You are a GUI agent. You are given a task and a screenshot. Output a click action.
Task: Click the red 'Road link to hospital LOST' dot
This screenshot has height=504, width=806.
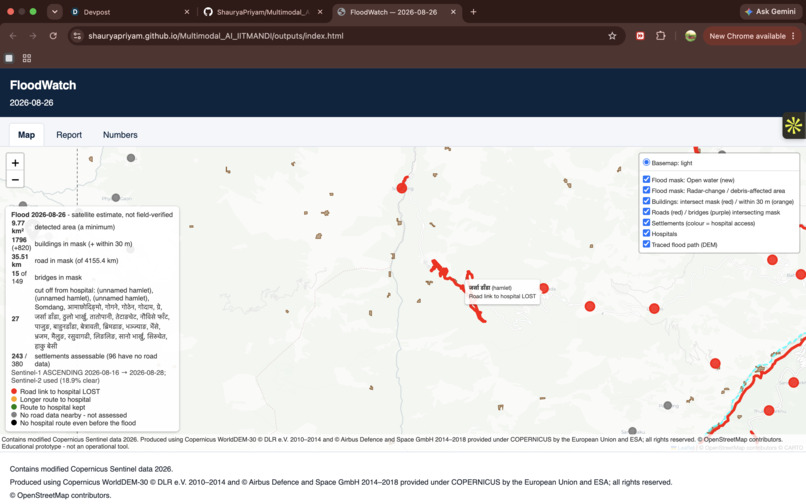[x=14, y=391]
